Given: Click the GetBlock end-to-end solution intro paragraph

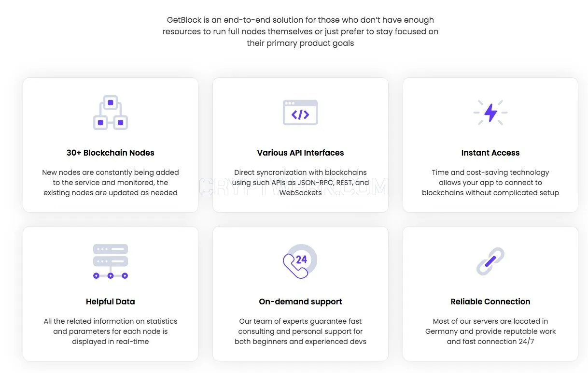Looking at the screenshot, I should coord(300,31).
